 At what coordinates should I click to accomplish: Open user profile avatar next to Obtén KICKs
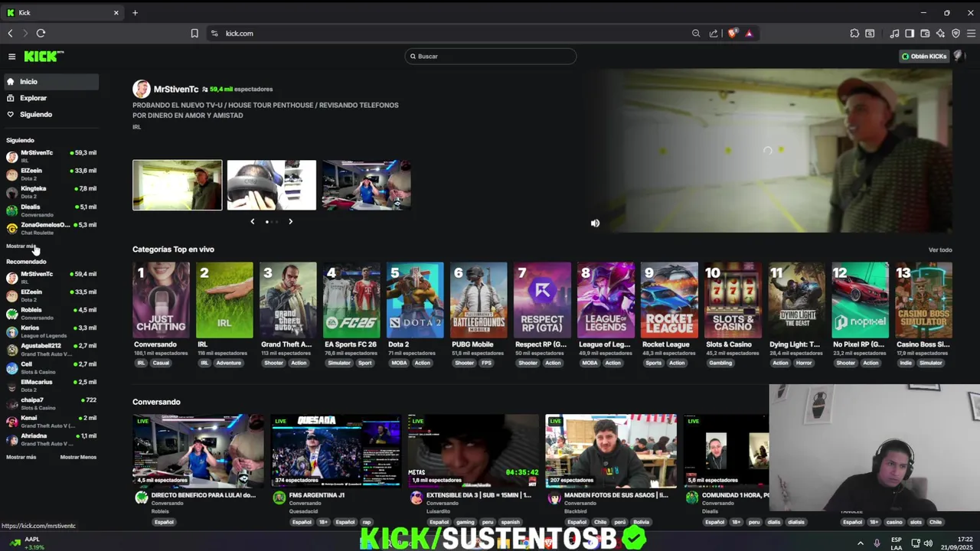coord(959,56)
